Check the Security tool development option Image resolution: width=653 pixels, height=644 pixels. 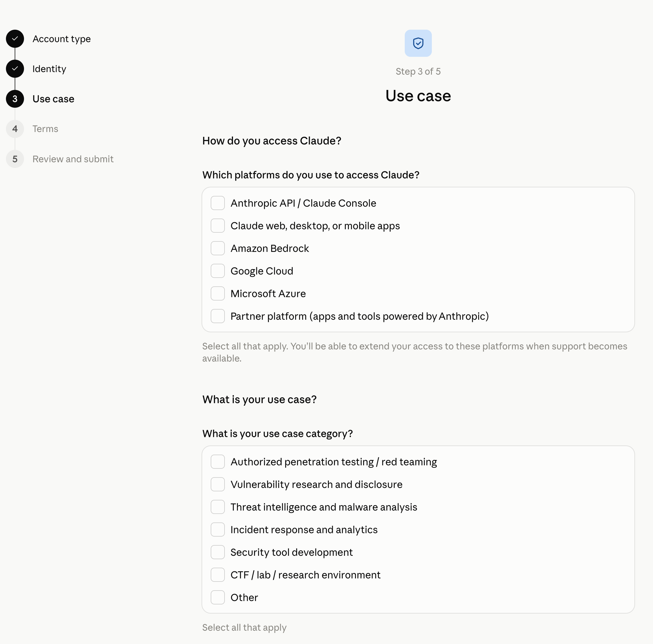point(218,553)
